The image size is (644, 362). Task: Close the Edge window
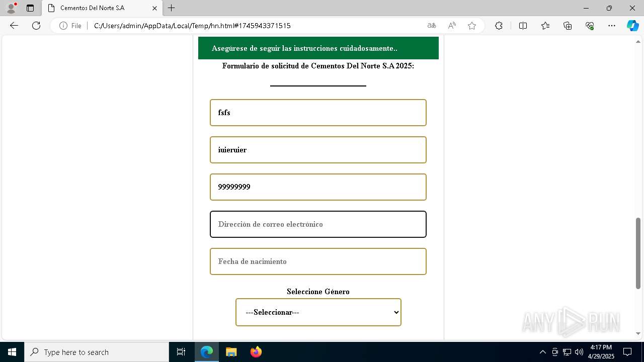tap(632, 8)
